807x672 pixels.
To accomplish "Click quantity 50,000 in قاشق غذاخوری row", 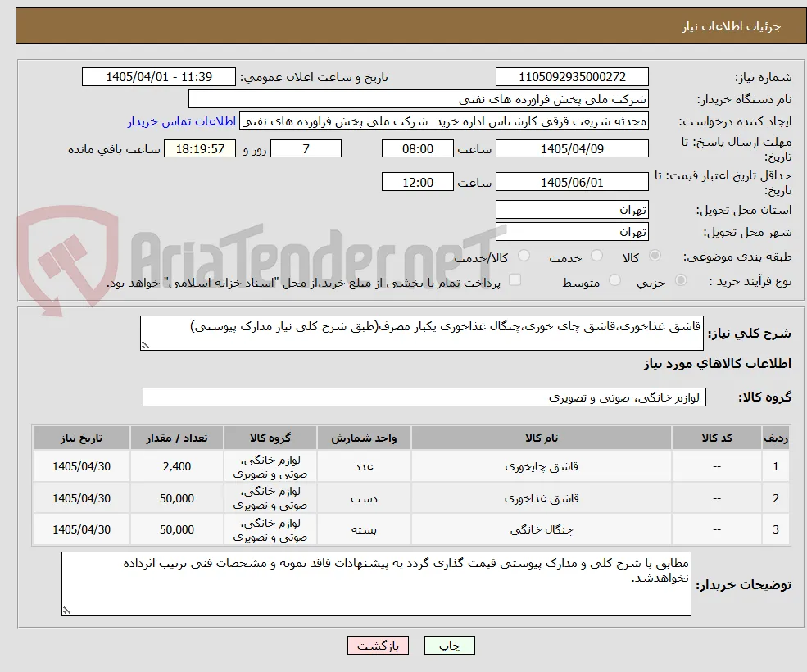I will coord(176,498).
